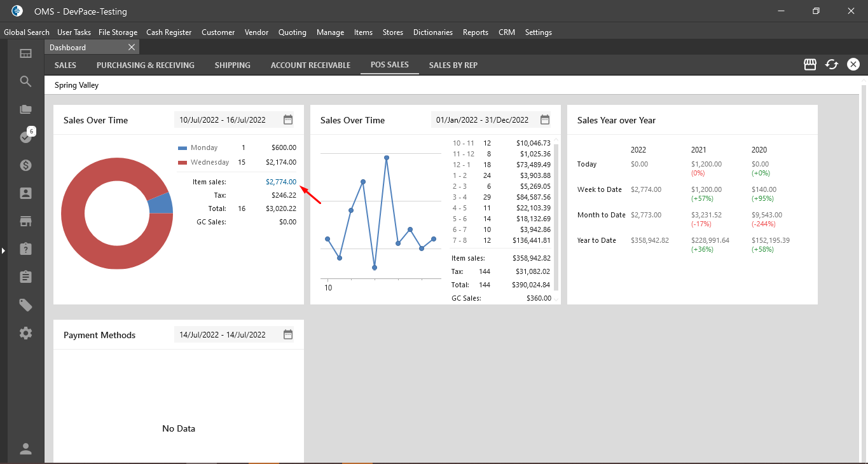Open the cash register dollar sidebar icon
This screenshot has width=868, height=464.
(x=25, y=165)
